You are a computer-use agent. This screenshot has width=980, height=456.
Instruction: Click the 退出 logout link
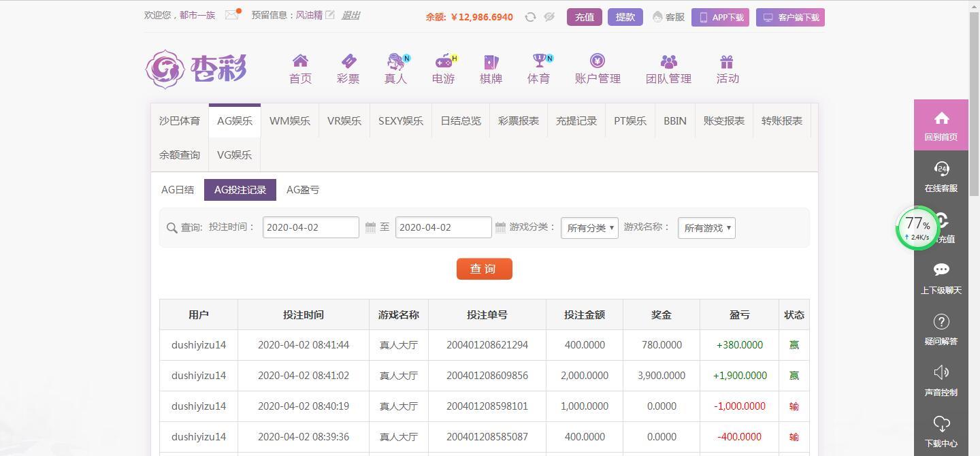(350, 15)
